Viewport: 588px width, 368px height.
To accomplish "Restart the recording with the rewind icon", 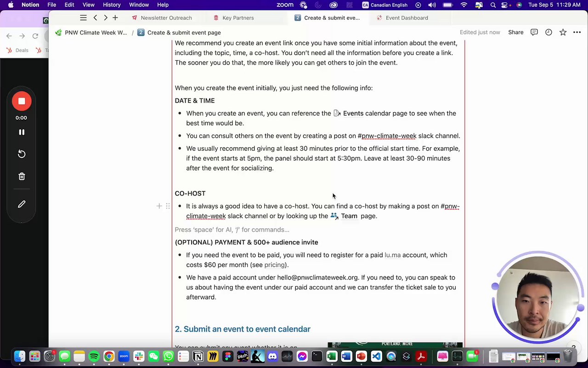I will 22,154.
